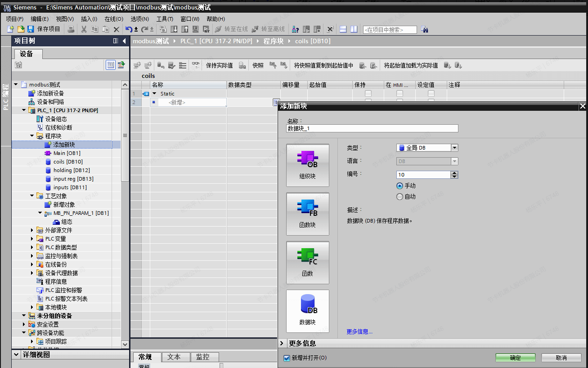Click the project search binoculars icon
The width and height of the screenshot is (588, 368).
click(x=425, y=29)
